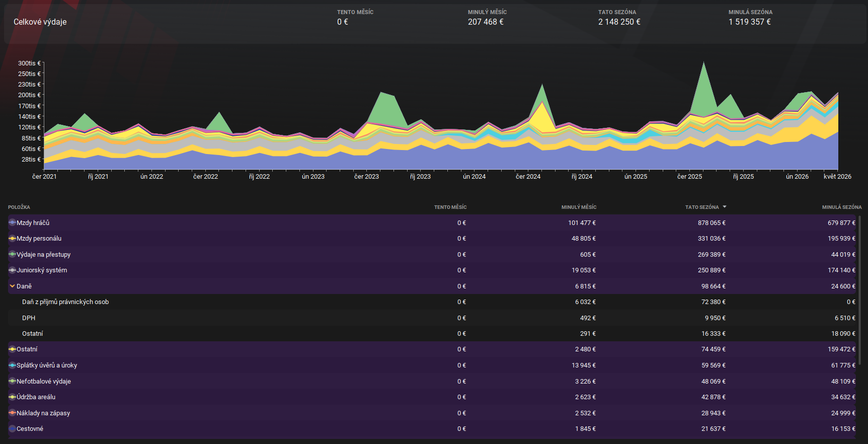Click the čer 2025 label on chart axis
The width and height of the screenshot is (868, 444).
(x=689, y=177)
